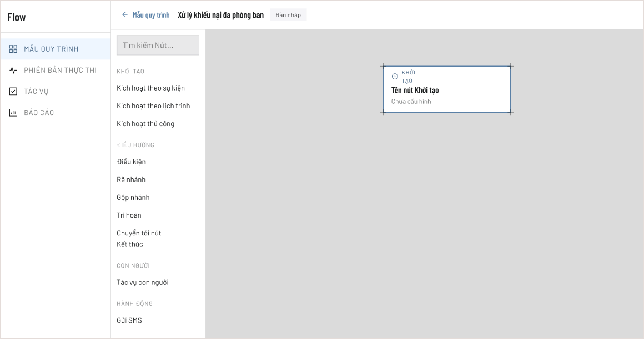This screenshot has height=339, width=644.
Task: Select the Tên nút Khởi tạo canvas node
Action: (447, 89)
